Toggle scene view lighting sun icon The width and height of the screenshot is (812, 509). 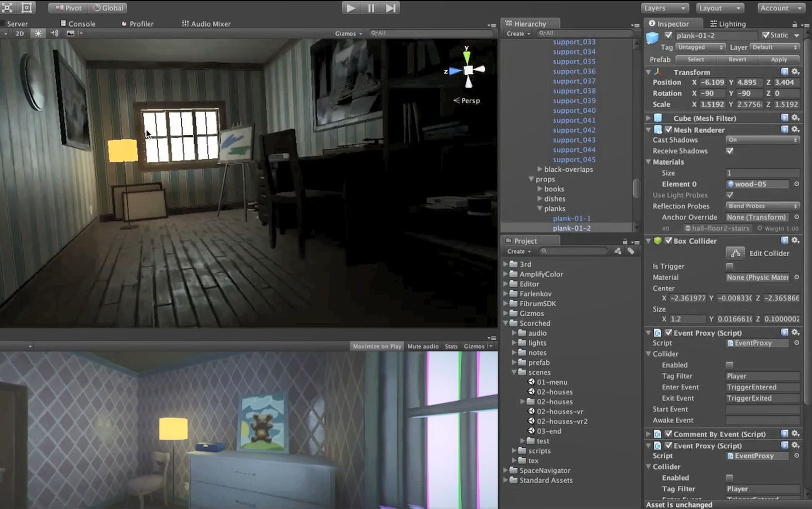pyautogui.click(x=38, y=33)
